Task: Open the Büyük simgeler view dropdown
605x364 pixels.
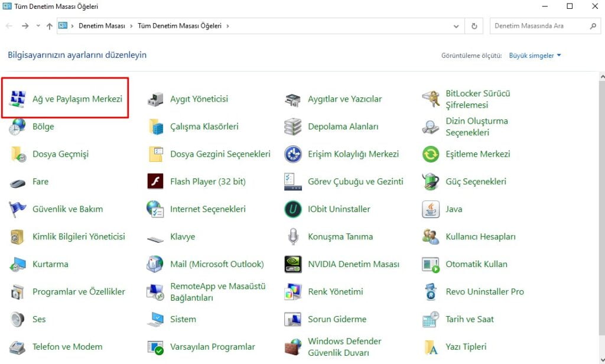Action: click(x=535, y=56)
